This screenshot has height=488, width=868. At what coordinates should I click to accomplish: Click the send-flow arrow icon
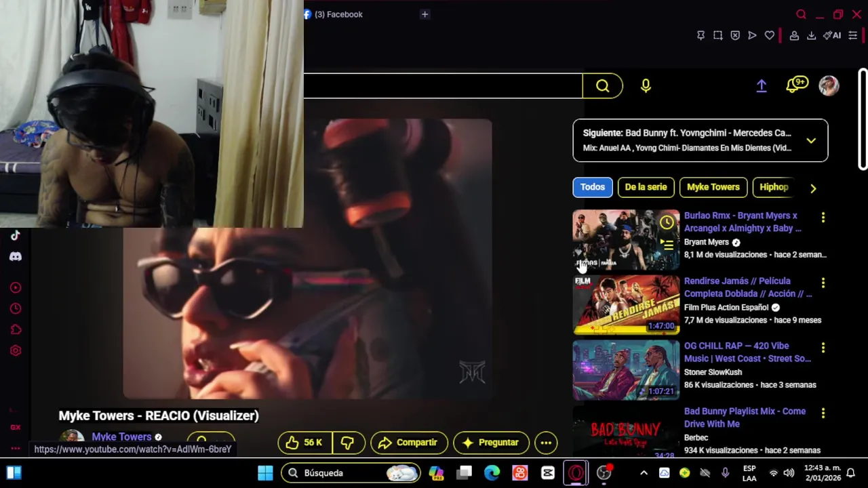[752, 35]
